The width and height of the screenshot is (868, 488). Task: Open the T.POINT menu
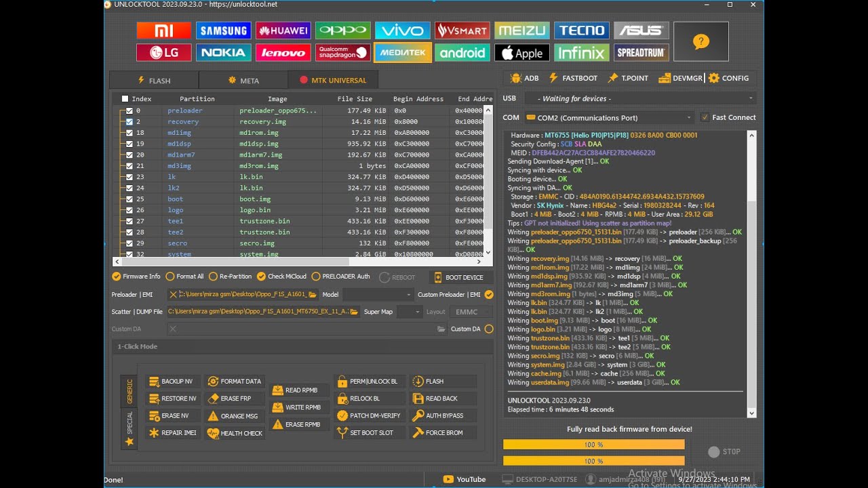coord(628,79)
